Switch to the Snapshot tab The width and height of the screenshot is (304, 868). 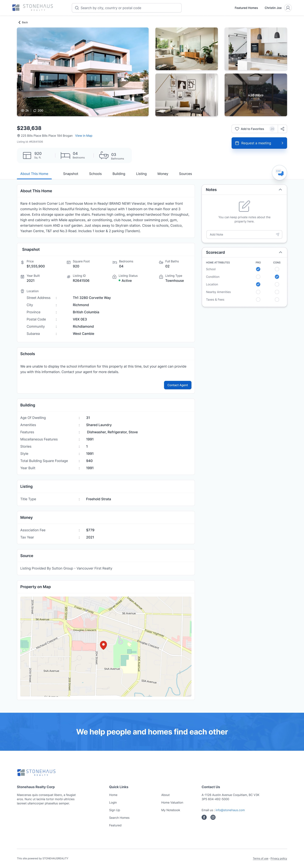coord(71,174)
